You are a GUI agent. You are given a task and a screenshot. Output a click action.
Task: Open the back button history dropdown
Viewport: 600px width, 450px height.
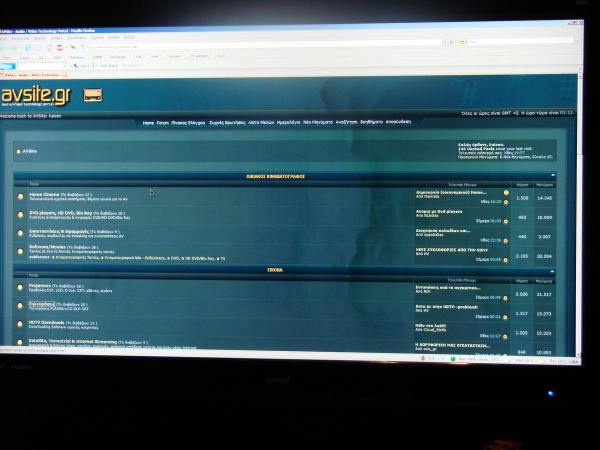coord(8,48)
